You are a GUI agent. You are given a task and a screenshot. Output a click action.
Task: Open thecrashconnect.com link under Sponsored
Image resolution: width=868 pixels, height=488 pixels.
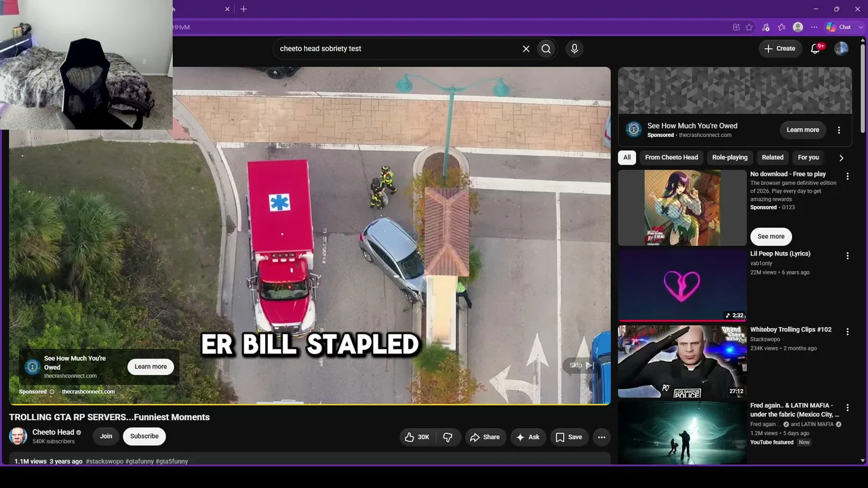pos(88,392)
